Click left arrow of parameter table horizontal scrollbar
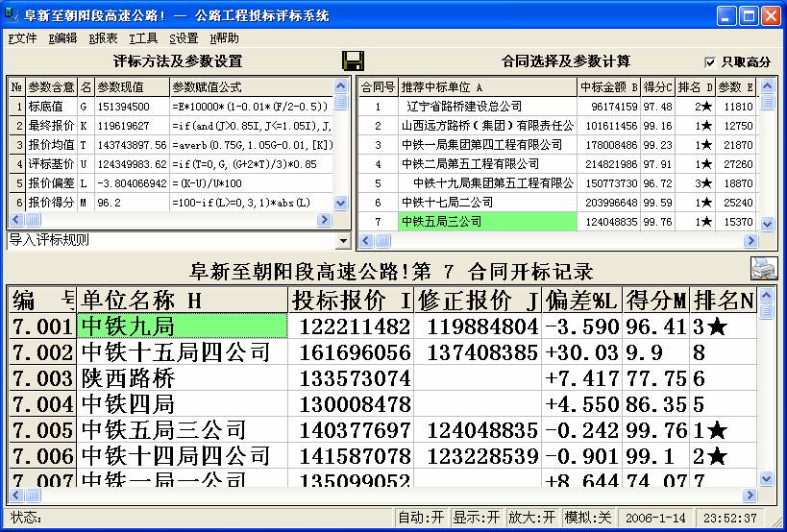Viewport: 787px width, 532px height. pos(15,220)
